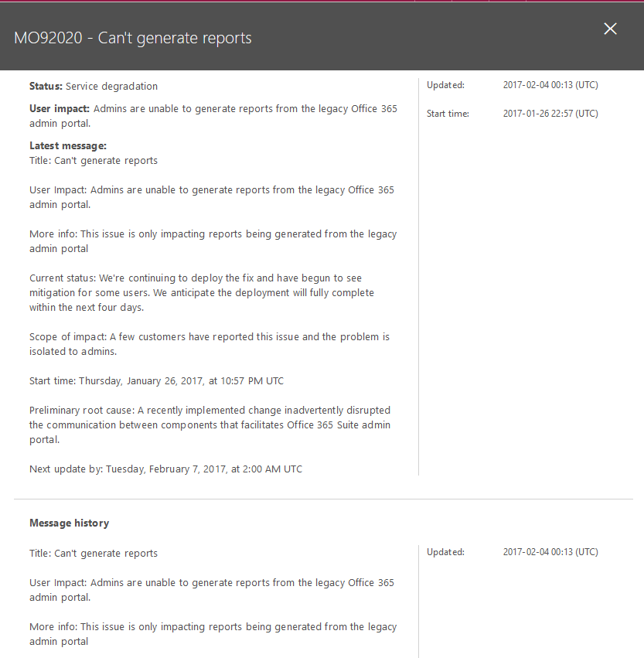Close the MO92020 incident details dialog

[x=610, y=29]
